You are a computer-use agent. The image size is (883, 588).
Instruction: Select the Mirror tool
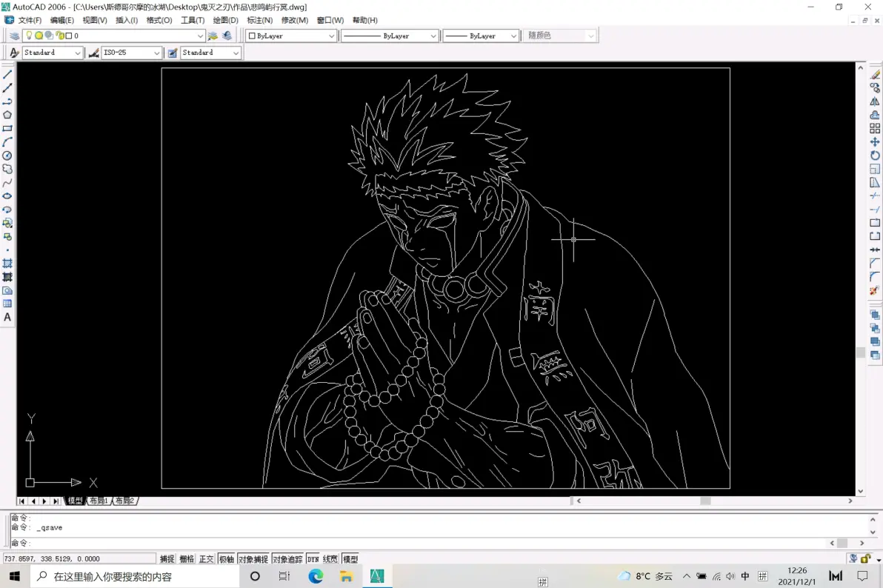click(x=875, y=101)
